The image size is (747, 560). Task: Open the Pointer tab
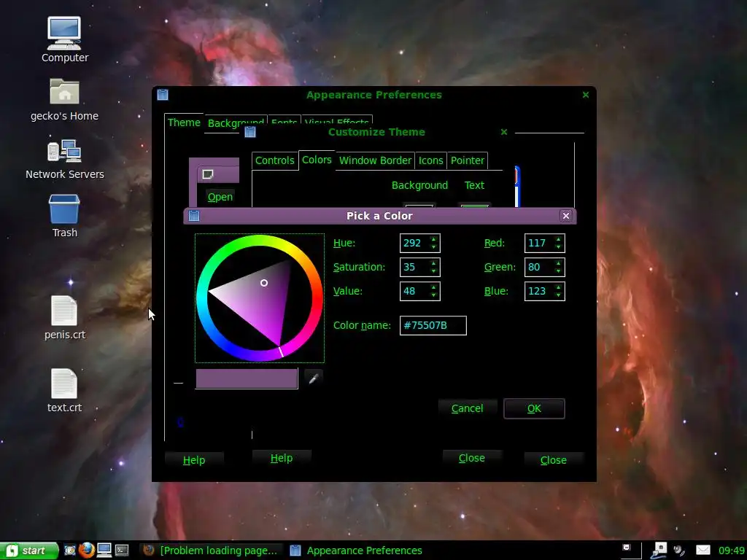click(468, 160)
